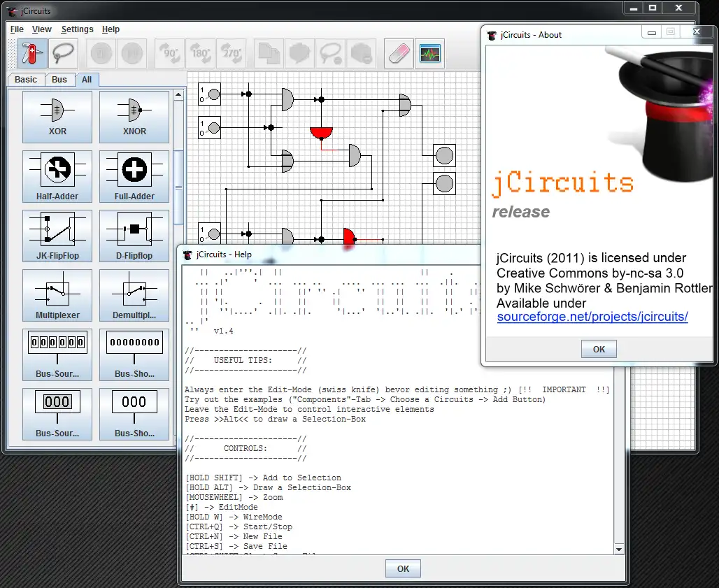Click the top-right AND gate on canvas
Viewport: 719px width, 588px height.
coord(405,106)
